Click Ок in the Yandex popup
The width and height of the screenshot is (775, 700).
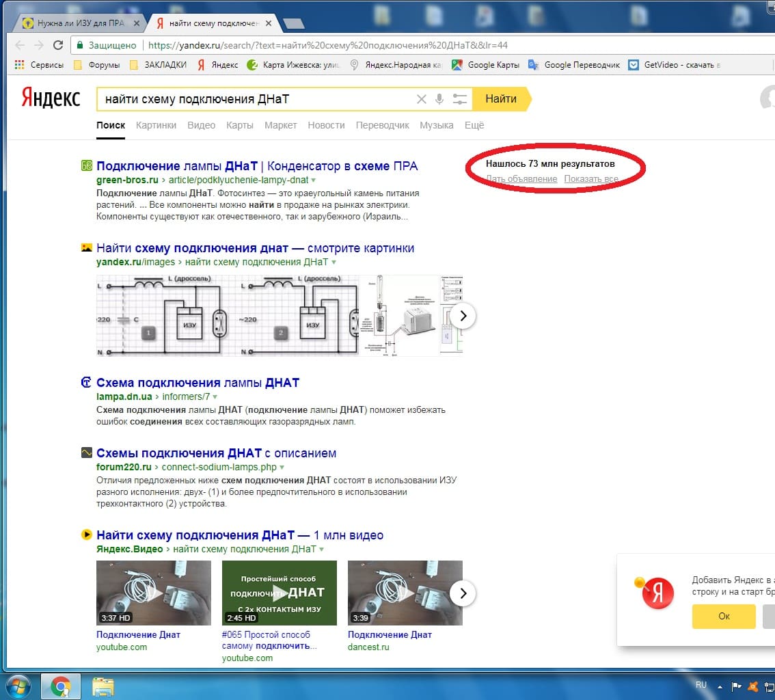point(724,616)
